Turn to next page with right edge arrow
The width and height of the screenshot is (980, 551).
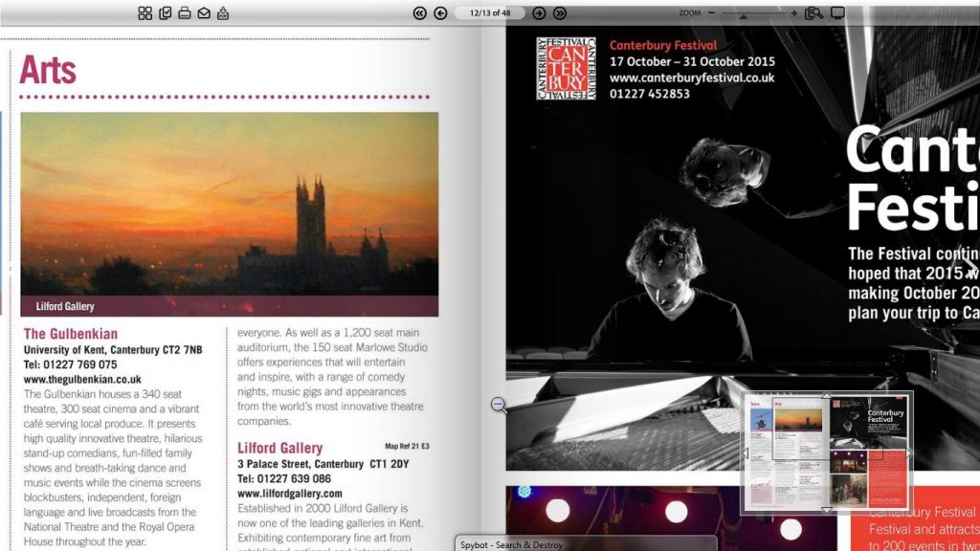(x=970, y=269)
